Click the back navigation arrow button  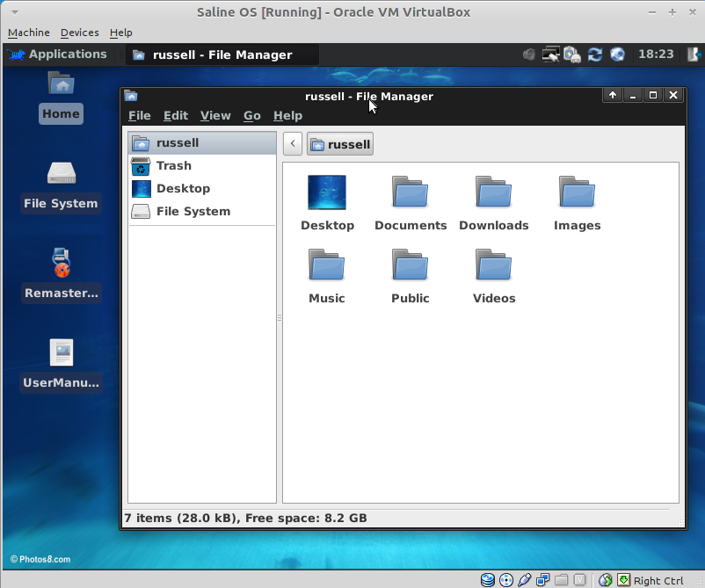[293, 144]
